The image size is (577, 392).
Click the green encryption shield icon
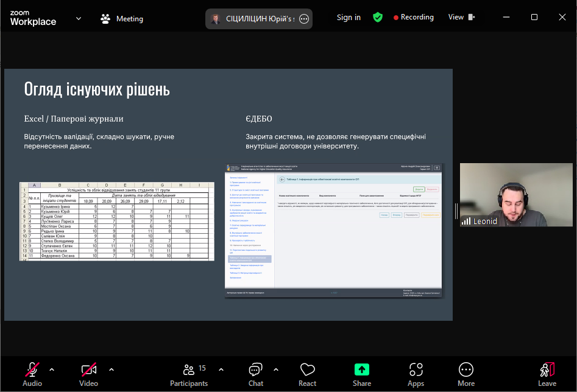378,17
